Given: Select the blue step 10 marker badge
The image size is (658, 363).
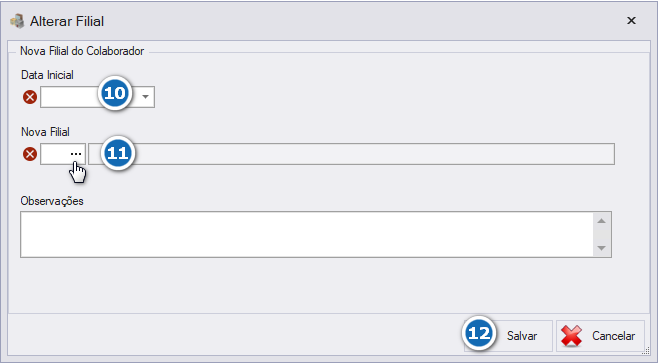Looking at the screenshot, I should (115, 93).
